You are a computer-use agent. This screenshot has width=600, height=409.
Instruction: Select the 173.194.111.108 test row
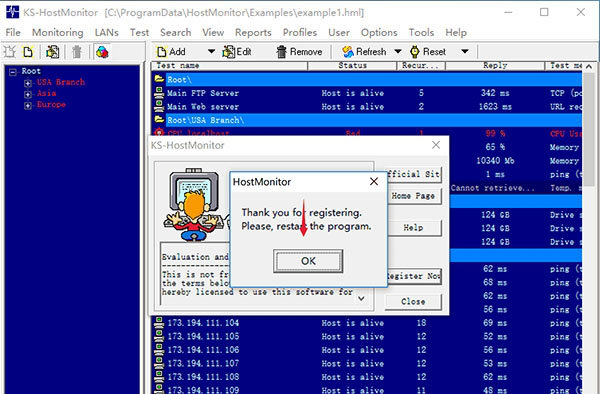[367, 377]
